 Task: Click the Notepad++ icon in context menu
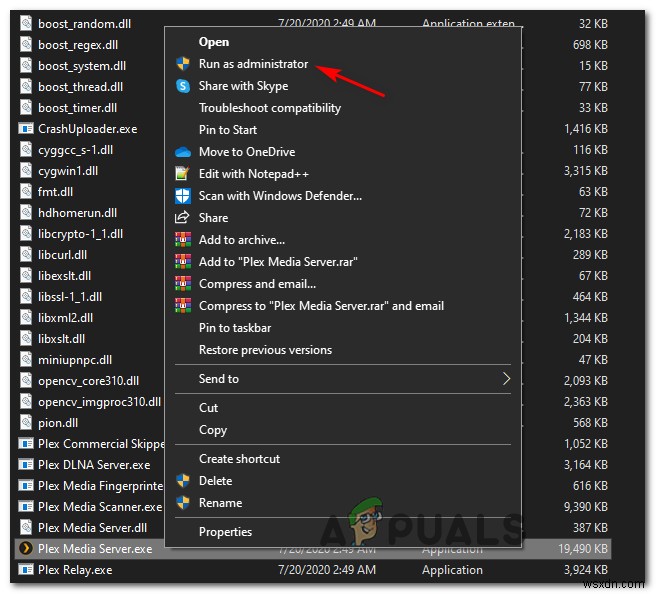[183, 174]
